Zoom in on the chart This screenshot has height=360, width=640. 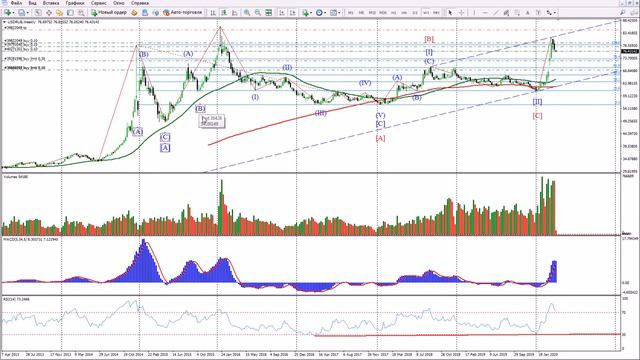247,13
